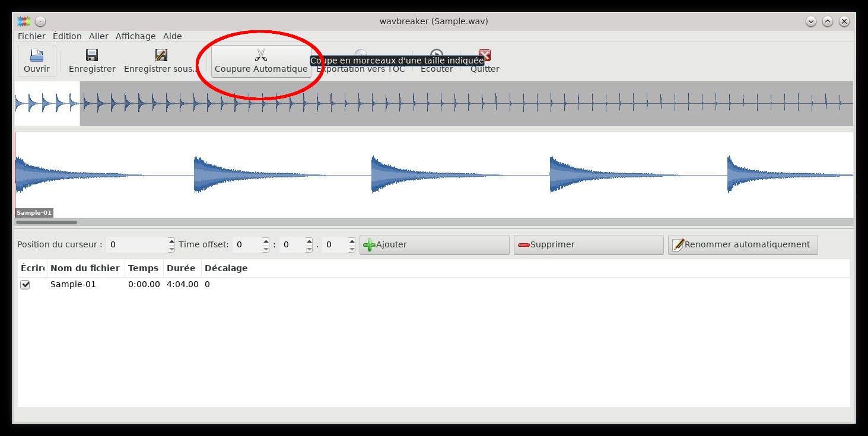This screenshot has height=436, width=868.
Task: Open the round window menu button in title bar
Action: (40, 21)
